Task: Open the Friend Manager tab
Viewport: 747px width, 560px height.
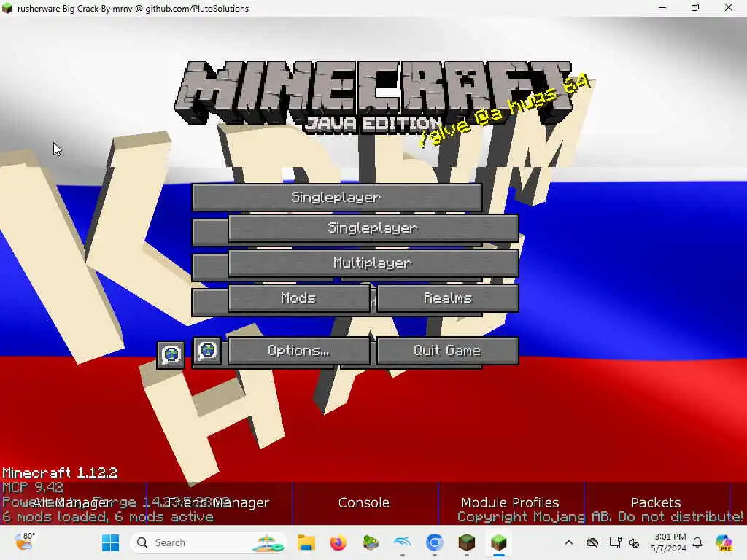Action: point(219,503)
